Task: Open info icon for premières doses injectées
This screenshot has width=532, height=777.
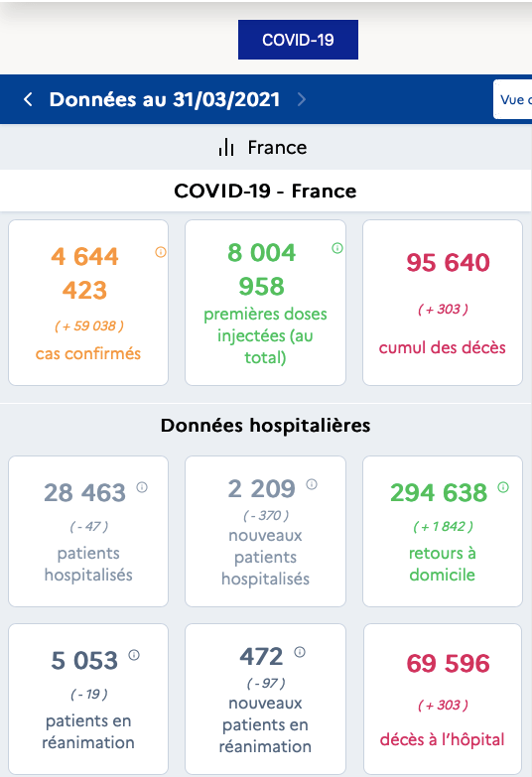Action: coord(337,248)
